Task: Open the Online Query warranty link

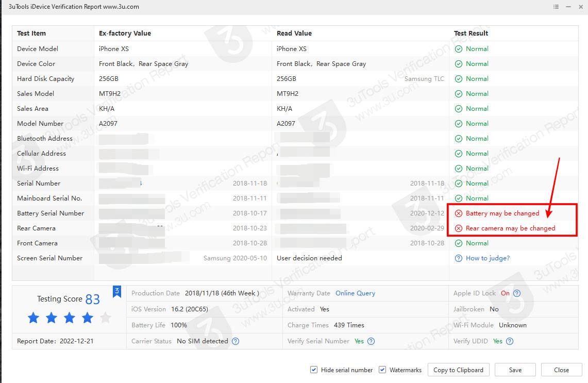Action: (x=355, y=293)
